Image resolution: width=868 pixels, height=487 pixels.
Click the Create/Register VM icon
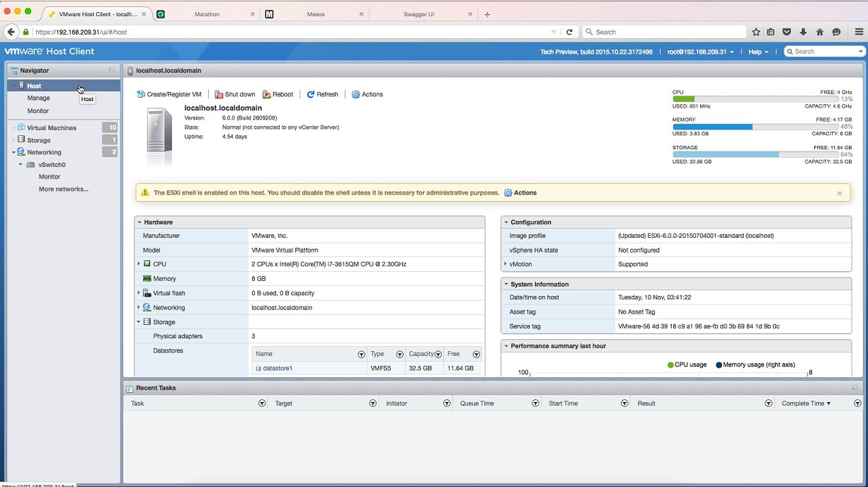[x=141, y=94]
